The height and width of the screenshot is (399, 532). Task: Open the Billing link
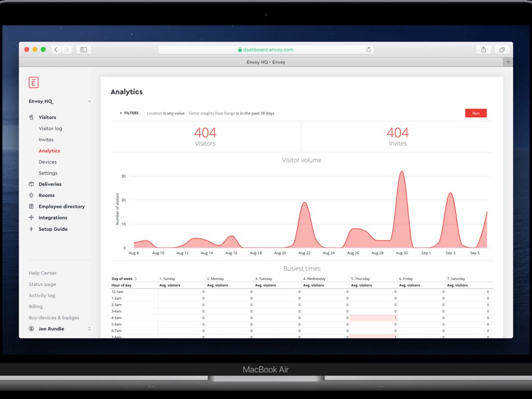tap(36, 307)
